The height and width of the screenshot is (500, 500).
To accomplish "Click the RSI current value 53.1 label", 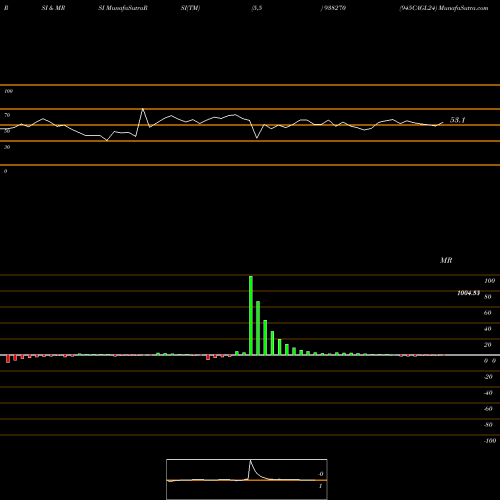I will (457, 120).
